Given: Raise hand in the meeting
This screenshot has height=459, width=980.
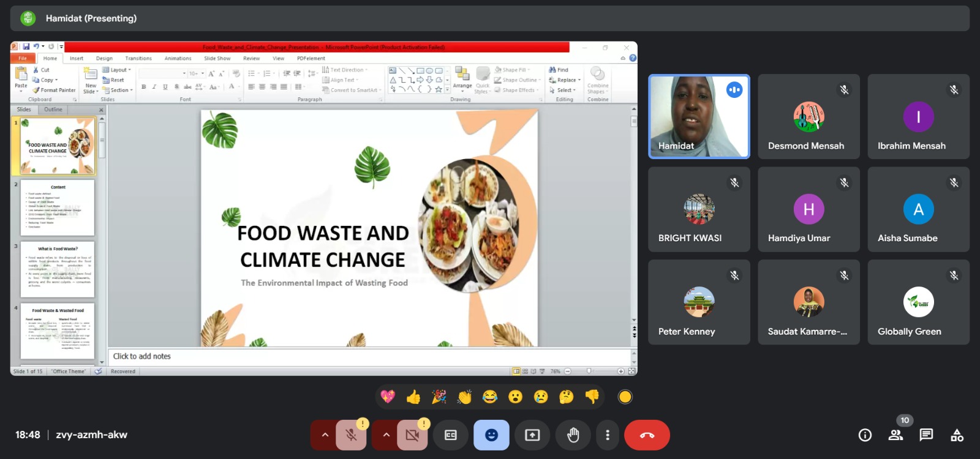Looking at the screenshot, I should (x=573, y=435).
